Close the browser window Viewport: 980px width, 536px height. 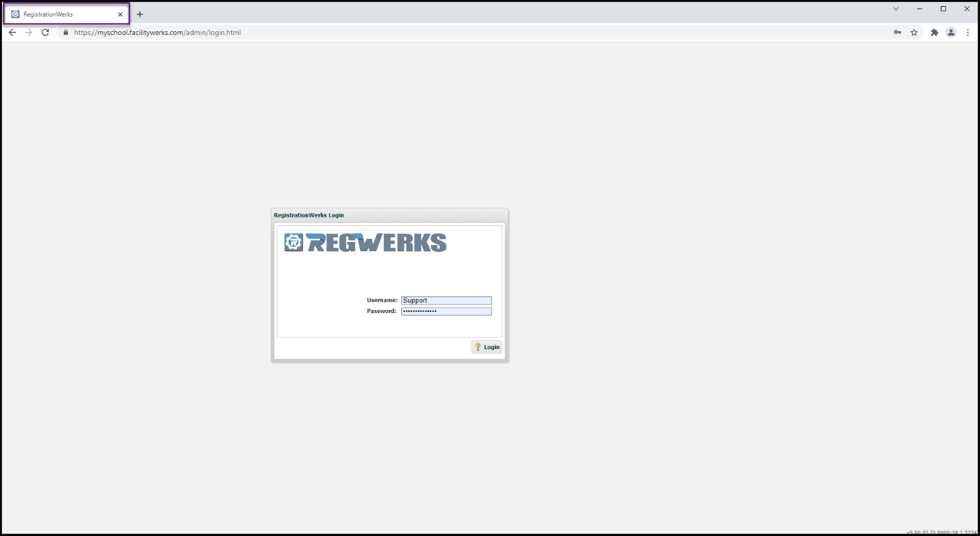click(x=967, y=9)
